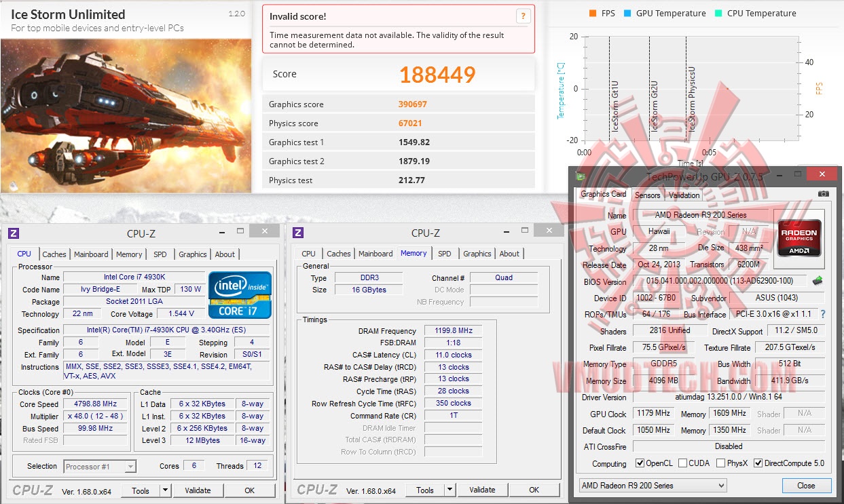
Task: Toggle the PhysX checkbox in GPU-Z
Action: click(720, 463)
